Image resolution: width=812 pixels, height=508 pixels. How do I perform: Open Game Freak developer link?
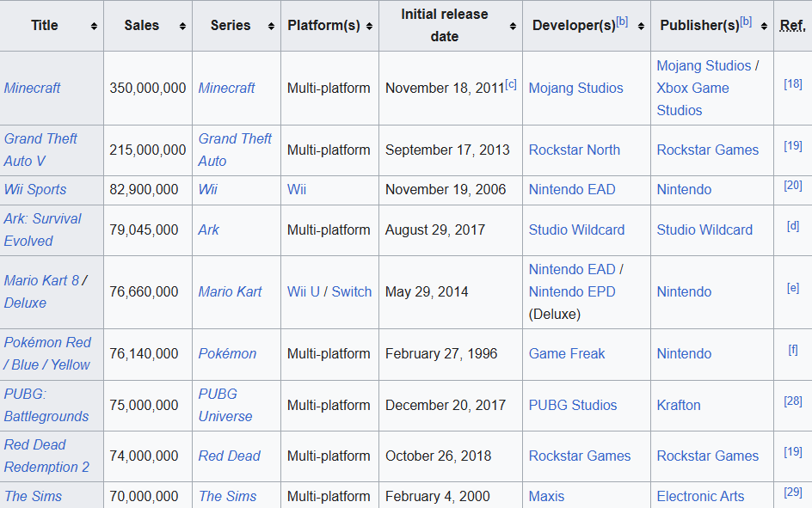(x=567, y=354)
